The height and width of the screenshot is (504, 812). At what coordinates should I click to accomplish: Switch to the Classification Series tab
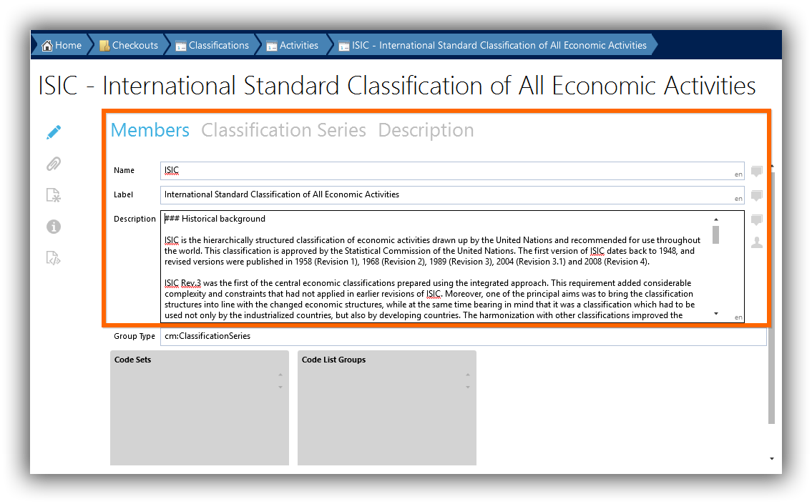click(x=283, y=130)
